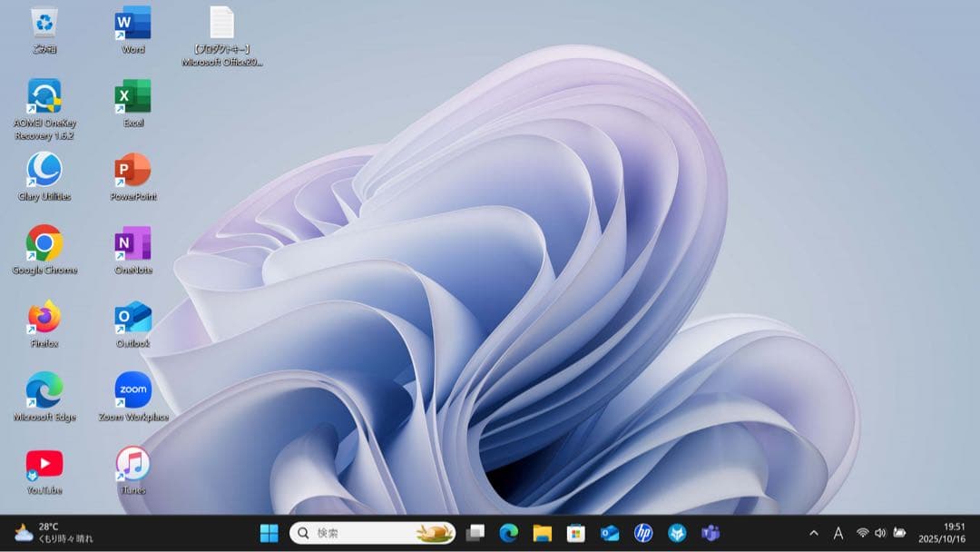This screenshot has width=980, height=552.
Task: Launch Microsoft Word from the desktop
Action: pos(132,27)
